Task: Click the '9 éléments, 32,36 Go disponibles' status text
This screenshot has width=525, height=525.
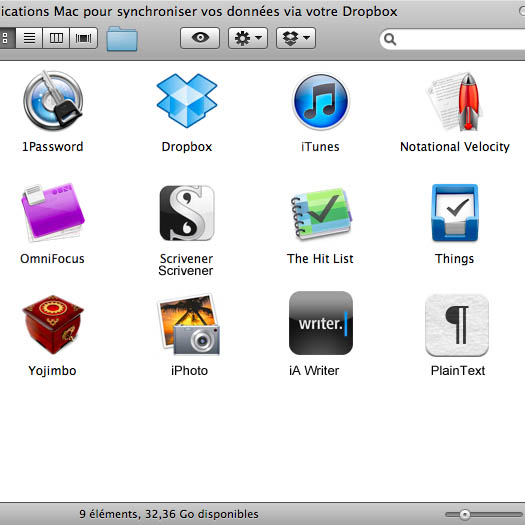Action: 169,514
